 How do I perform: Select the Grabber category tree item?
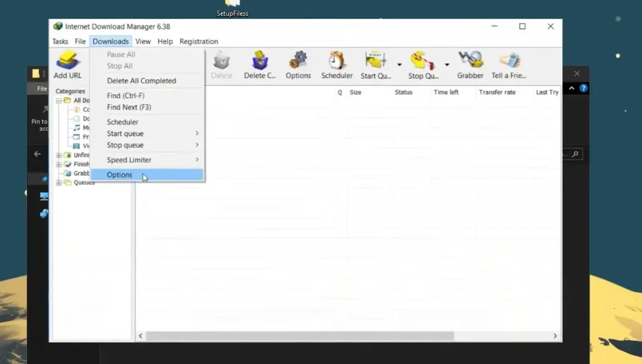point(77,174)
